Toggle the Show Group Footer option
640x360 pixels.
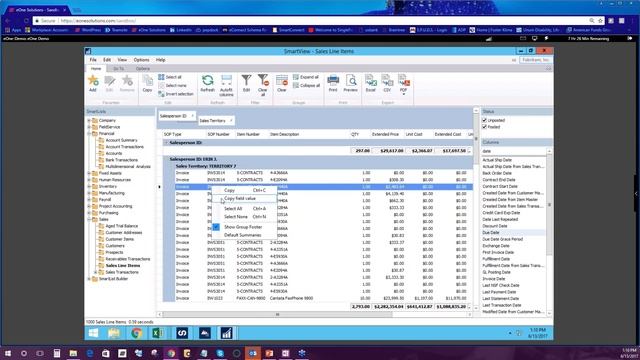[243, 227]
